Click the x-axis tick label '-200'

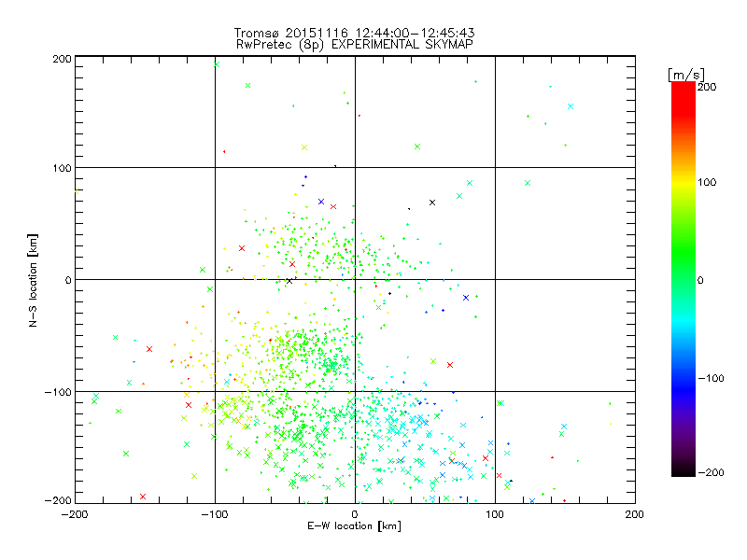pos(76,514)
